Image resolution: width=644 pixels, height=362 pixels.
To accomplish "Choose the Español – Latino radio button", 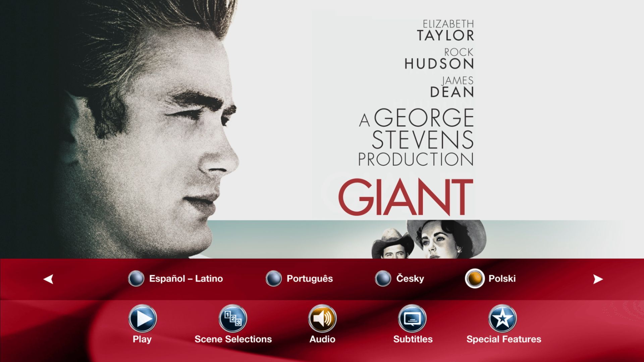I will pyautogui.click(x=136, y=279).
